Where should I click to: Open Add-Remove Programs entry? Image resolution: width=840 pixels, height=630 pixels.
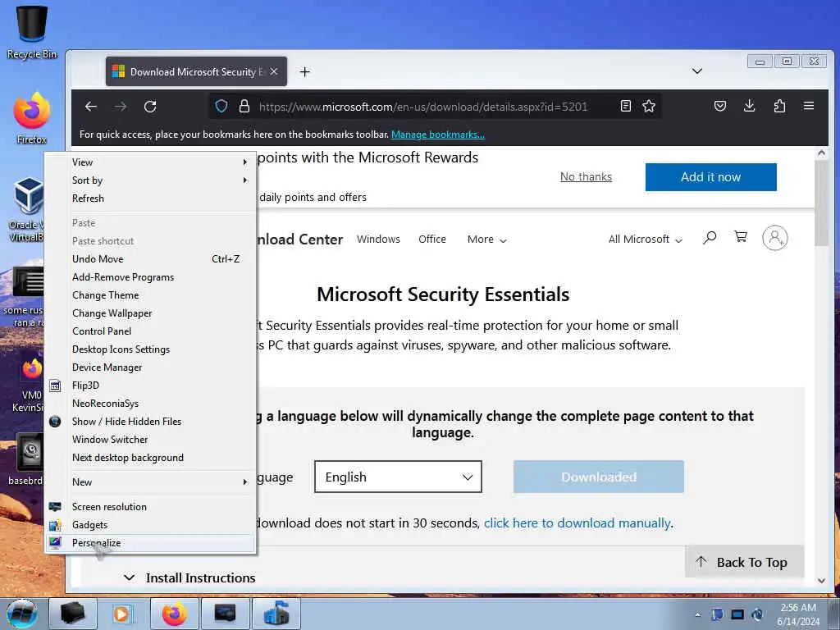(x=150, y=277)
